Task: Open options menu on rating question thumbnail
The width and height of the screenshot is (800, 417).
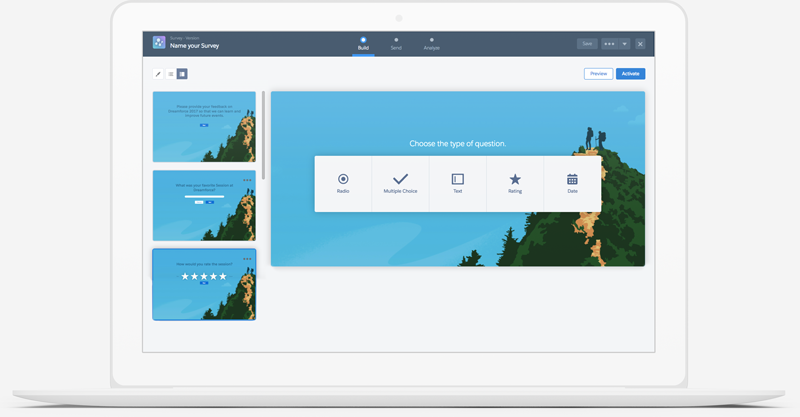Action: coord(247,259)
